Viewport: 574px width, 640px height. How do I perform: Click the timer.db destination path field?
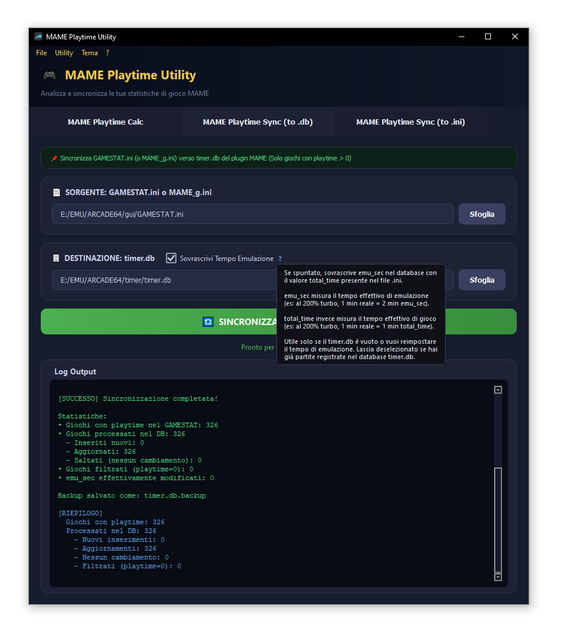pos(164,280)
